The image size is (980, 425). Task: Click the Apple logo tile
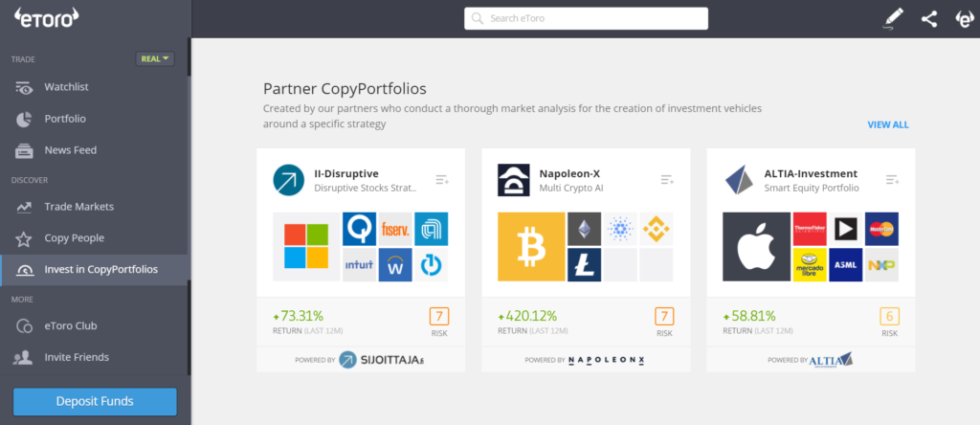click(755, 247)
